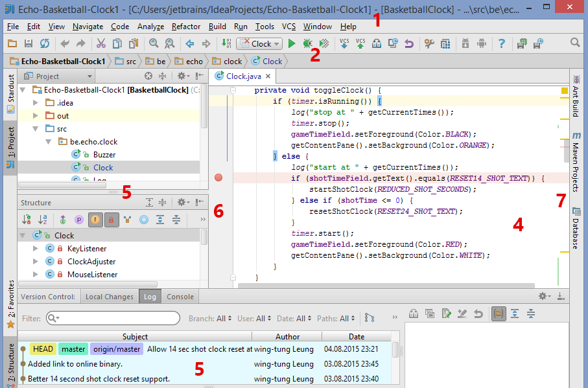
Task: Cut selection with scissors icon
Action: pyautogui.click(x=101, y=43)
